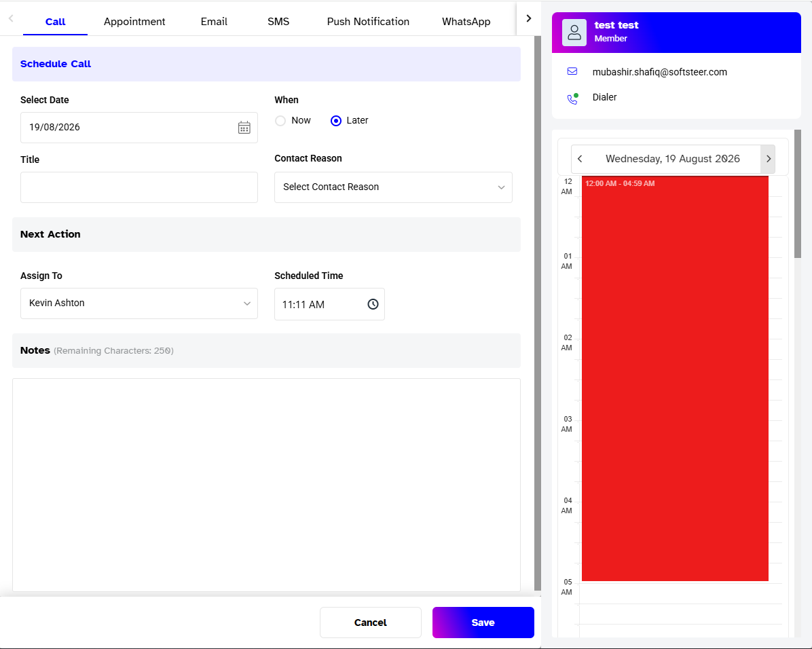Viewport: 812px width, 649px height.
Task: Click the member avatar icon
Action: click(574, 33)
